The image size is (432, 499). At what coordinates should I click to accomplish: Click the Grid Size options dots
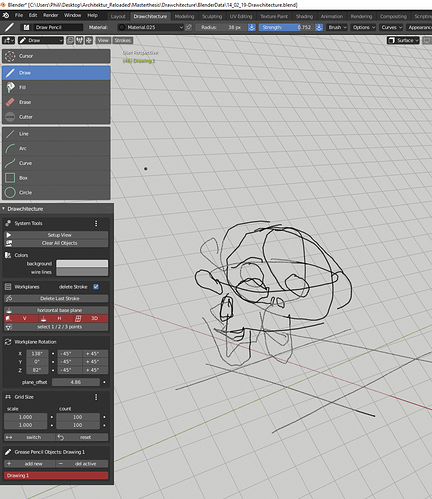point(96,397)
